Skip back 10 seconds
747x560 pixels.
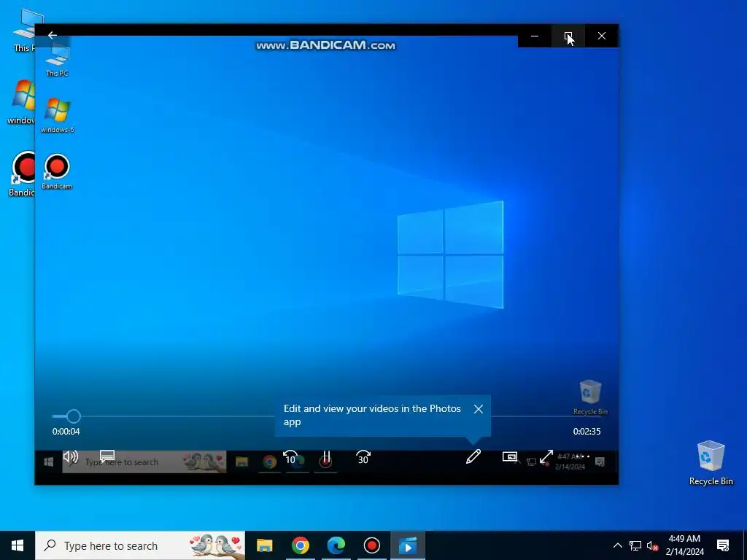pyautogui.click(x=290, y=457)
